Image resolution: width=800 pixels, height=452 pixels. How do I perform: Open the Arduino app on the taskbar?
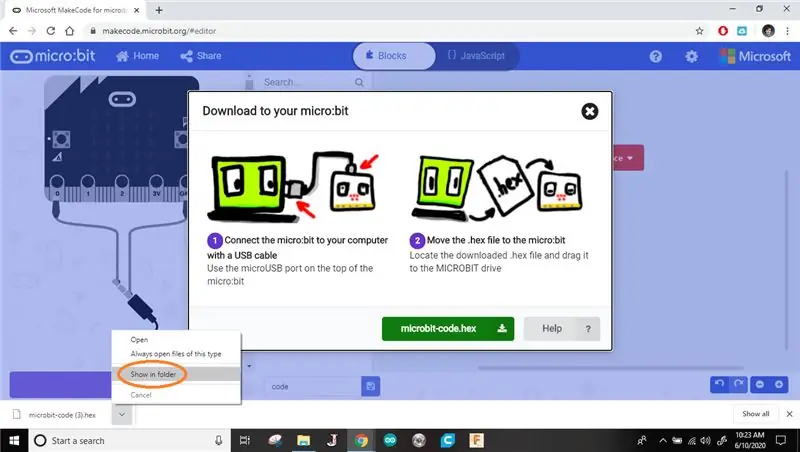pyautogui.click(x=390, y=440)
